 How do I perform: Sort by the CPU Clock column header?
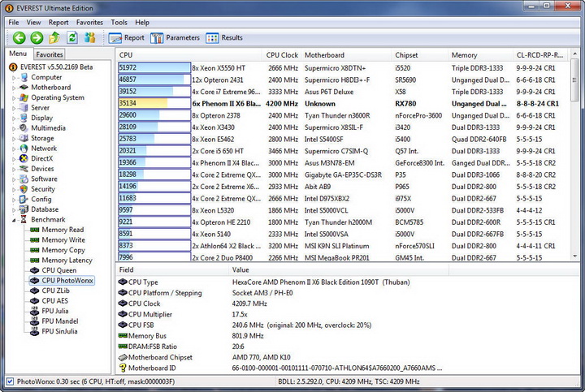tap(282, 55)
